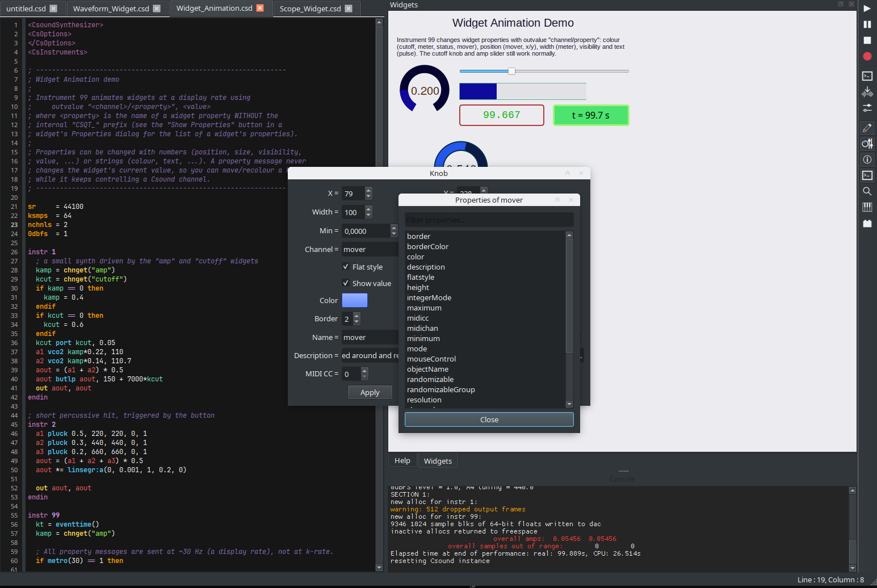The image size is (877, 588).
Task: Click the 'Line : 19, Column : 8' status text
Action: tap(830, 579)
